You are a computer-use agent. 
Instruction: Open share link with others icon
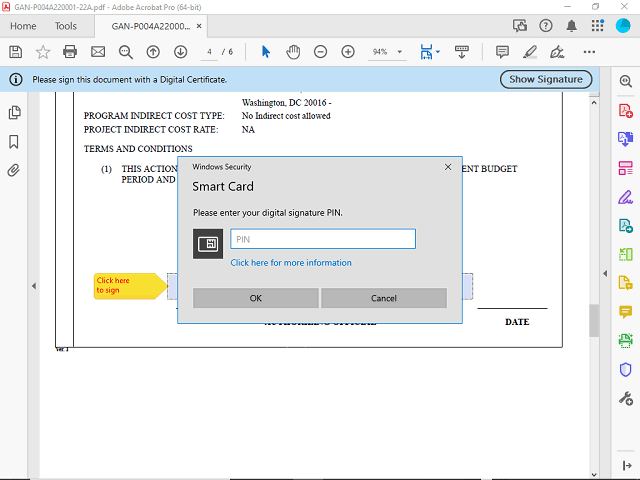pos(520,26)
